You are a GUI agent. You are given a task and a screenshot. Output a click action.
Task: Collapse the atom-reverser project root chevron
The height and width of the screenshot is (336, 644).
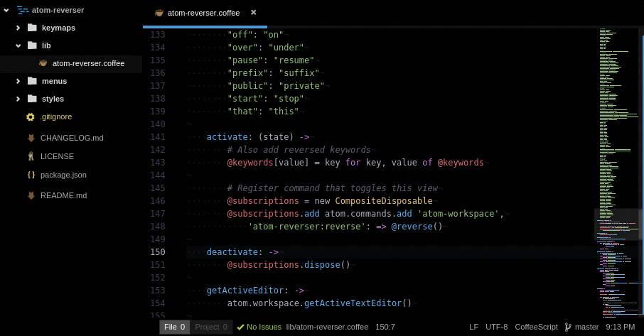pos(6,10)
